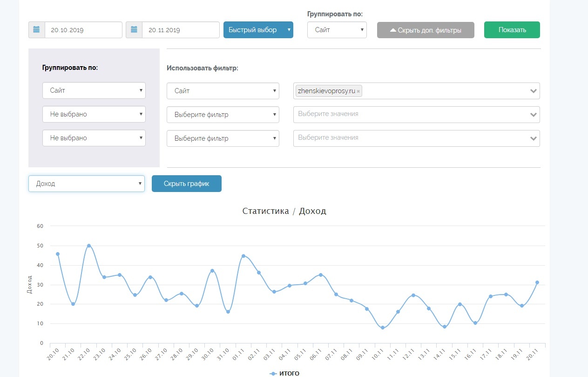Open the Сайт filter type dropdown
This screenshot has height=377, width=588.
click(x=223, y=91)
